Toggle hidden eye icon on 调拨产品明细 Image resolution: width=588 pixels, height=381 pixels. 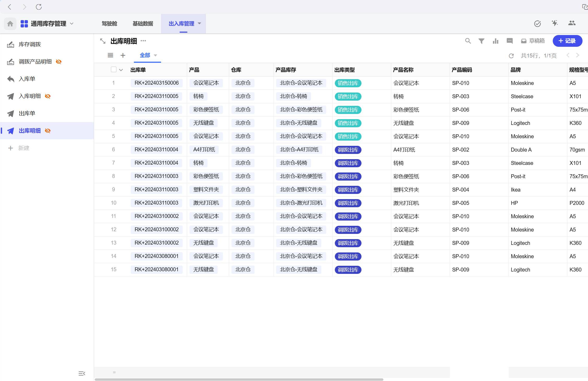(59, 62)
